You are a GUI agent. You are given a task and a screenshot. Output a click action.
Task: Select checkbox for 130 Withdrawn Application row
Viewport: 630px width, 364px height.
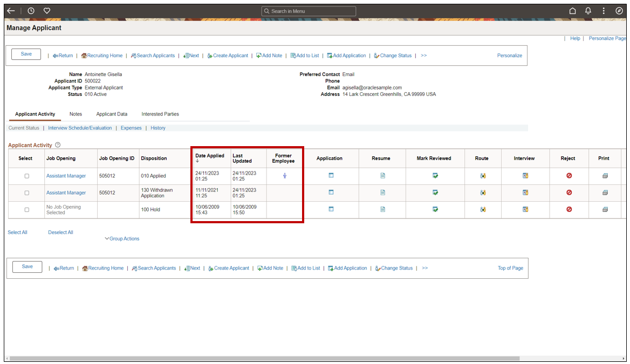coord(27,193)
